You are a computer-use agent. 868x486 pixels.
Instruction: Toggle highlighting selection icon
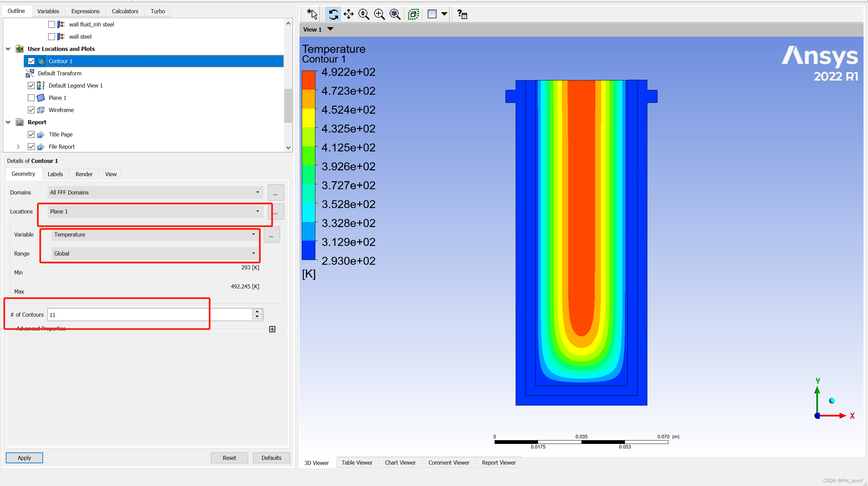click(413, 14)
